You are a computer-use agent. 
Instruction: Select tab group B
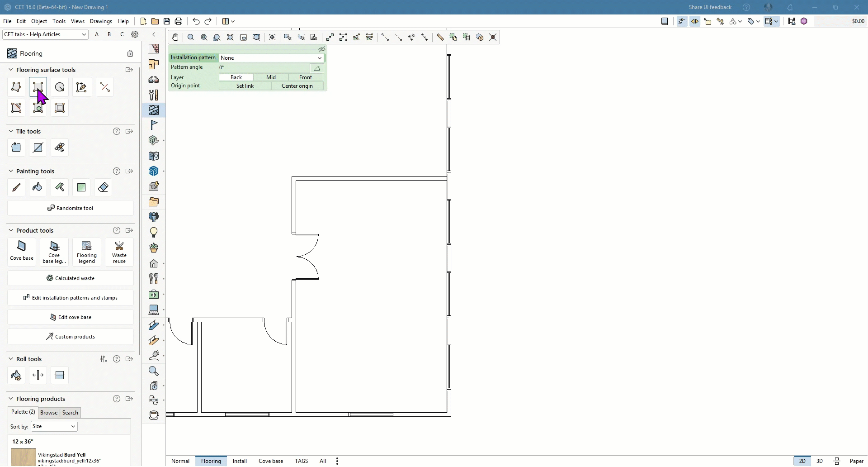[x=109, y=34]
